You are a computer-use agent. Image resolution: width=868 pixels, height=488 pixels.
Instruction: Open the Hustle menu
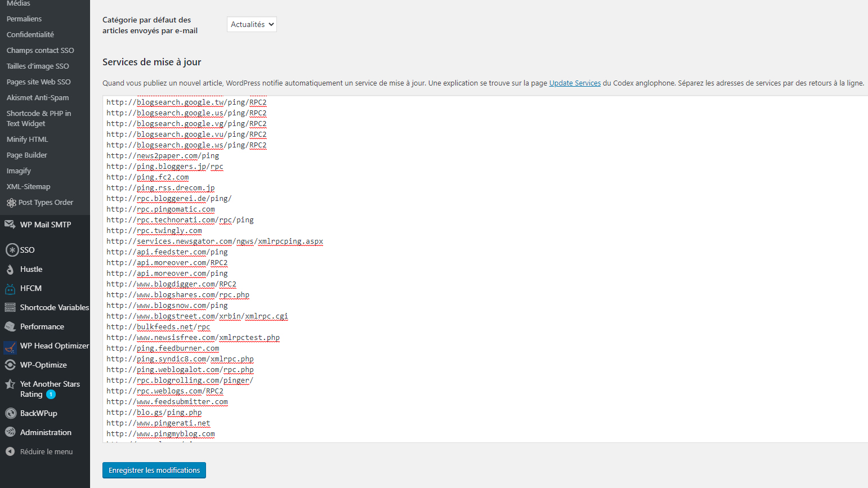(x=32, y=269)
